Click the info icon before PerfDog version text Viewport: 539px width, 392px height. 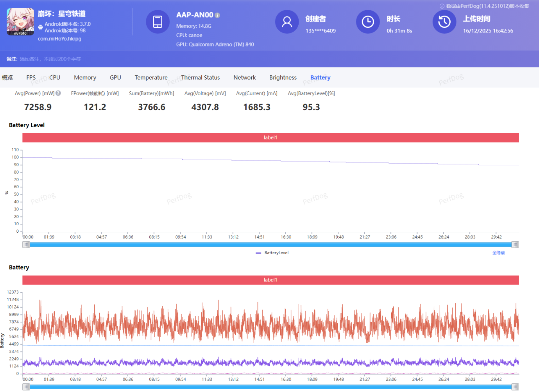[442, 6]
